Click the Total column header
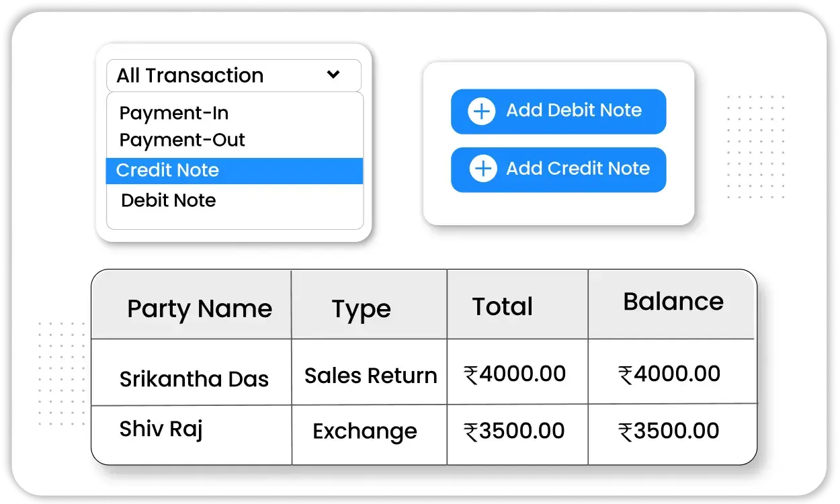Viewport: 840px width, 504px height. point(502,306)
